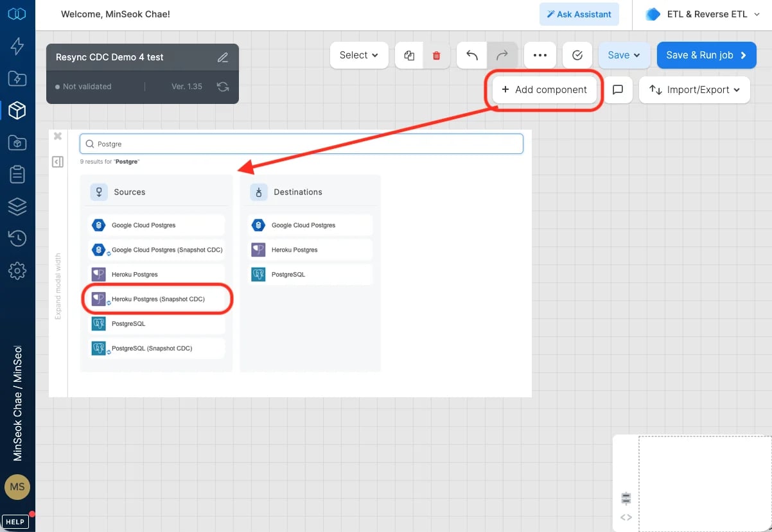772x532 pixels.
Task: Click the minimap code brackets icon
Action: coord(626,517)
